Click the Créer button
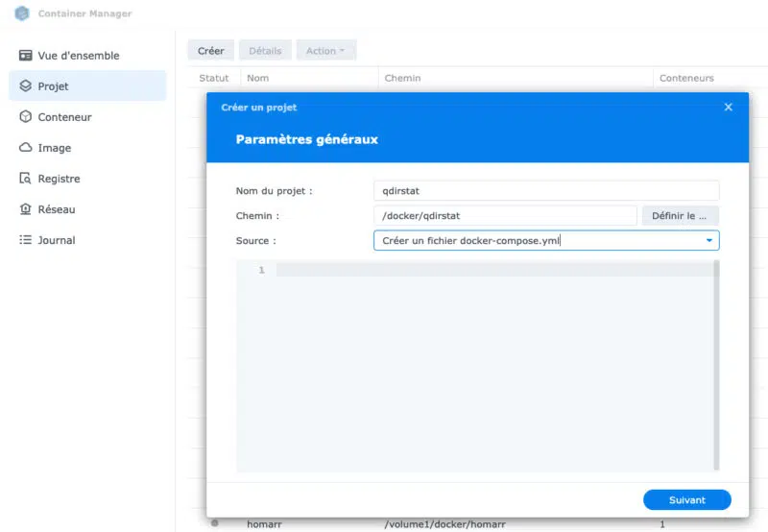This screenshot has width=768, height=532. pyautogui.click(x=210, y=51)
